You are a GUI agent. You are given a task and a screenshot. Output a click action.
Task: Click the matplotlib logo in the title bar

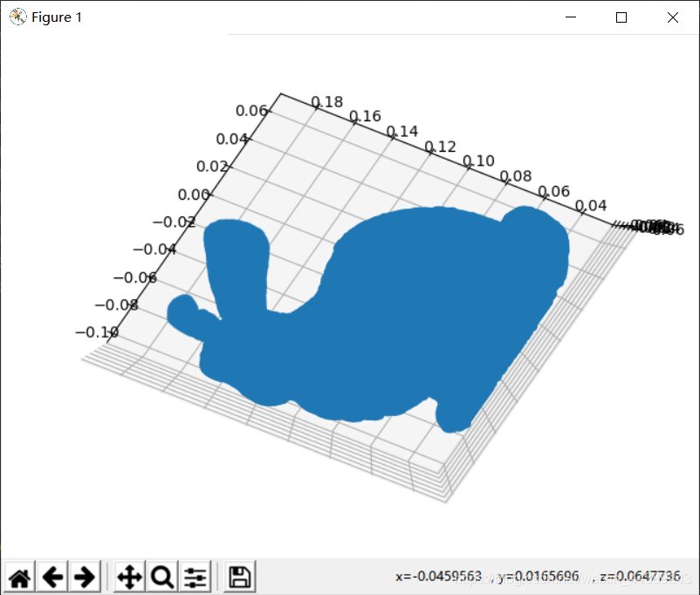point(17,17)
